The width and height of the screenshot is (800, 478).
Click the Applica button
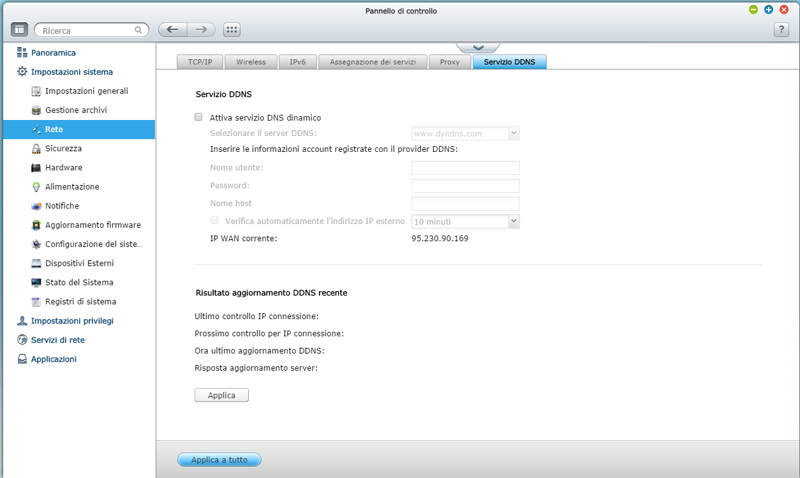(221, 395)
